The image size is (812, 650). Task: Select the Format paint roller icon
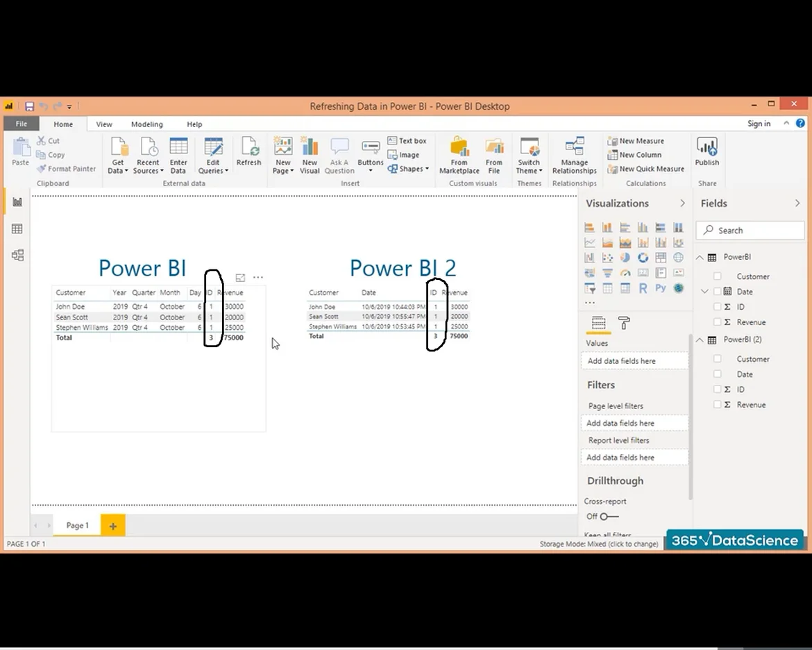point(624,324)
